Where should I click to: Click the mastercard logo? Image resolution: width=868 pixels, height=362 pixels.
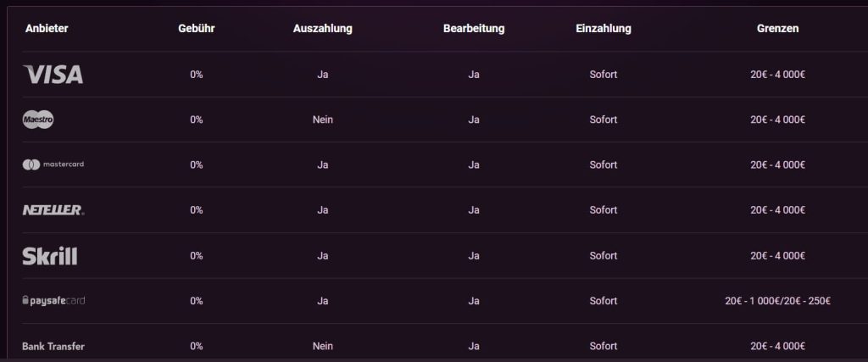(53, 164)
